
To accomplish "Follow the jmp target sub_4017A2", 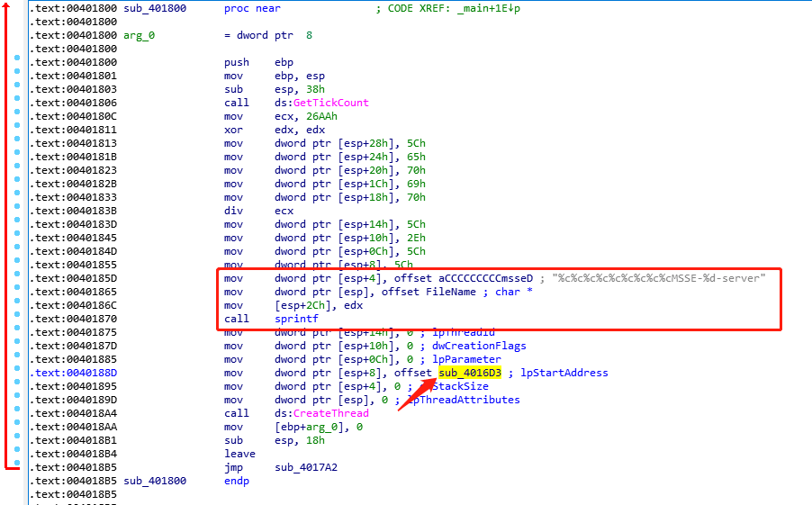I will (305, 467).
